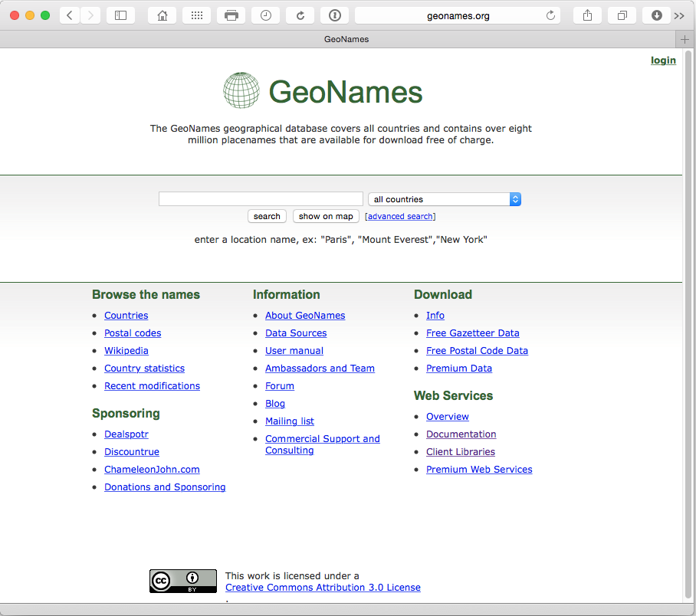The image size is (696, 616).
Task: Visit the Dealspotr sponsor link
Action: click(x=126, y=434)
